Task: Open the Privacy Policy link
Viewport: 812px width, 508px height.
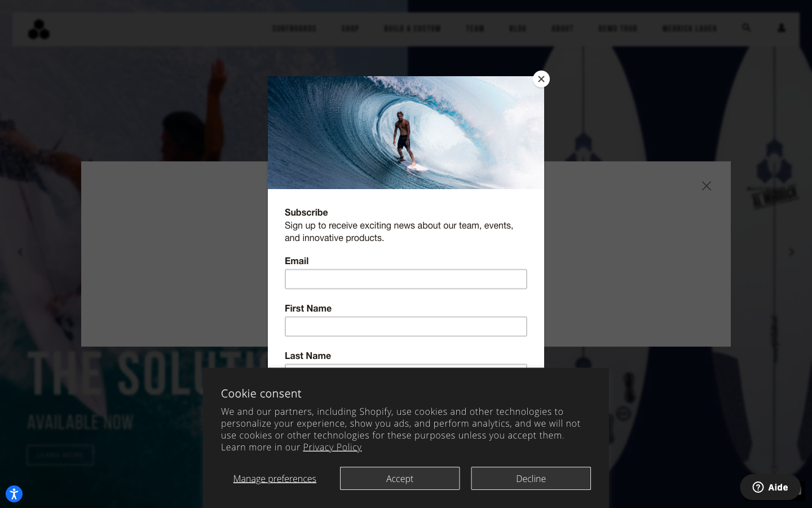Action: tap(332, 447)
